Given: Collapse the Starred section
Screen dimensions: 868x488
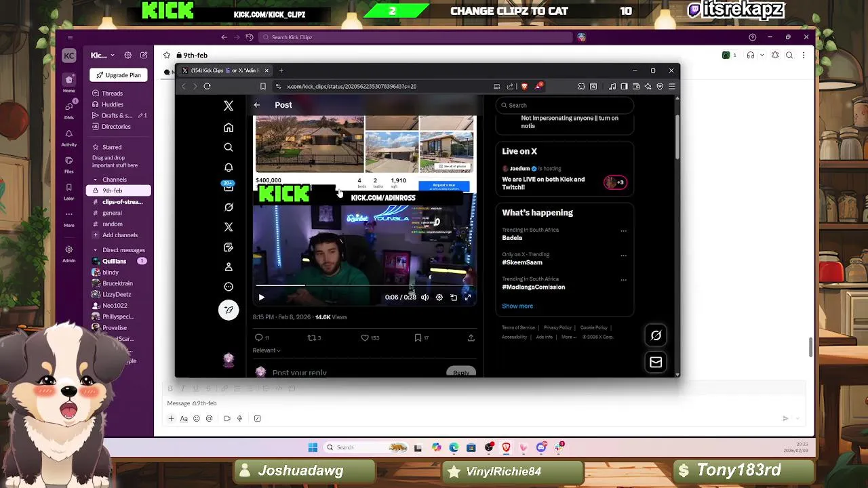Looking at the screenshot, I should [96, 147].
